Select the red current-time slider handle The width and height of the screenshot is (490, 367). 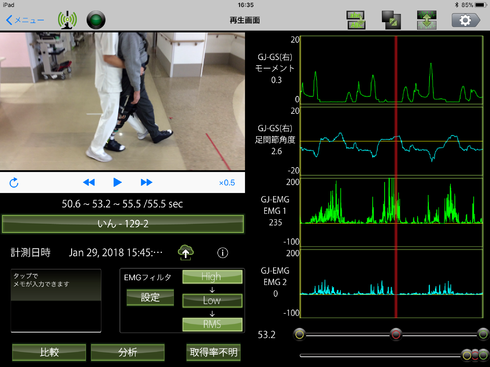pos(396,334)
